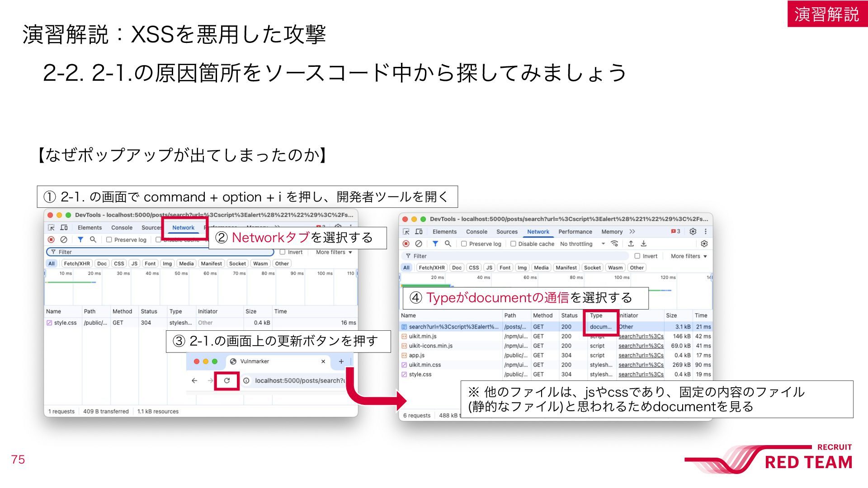Click the import HAR upload arrow icon

tap(631, 244)
